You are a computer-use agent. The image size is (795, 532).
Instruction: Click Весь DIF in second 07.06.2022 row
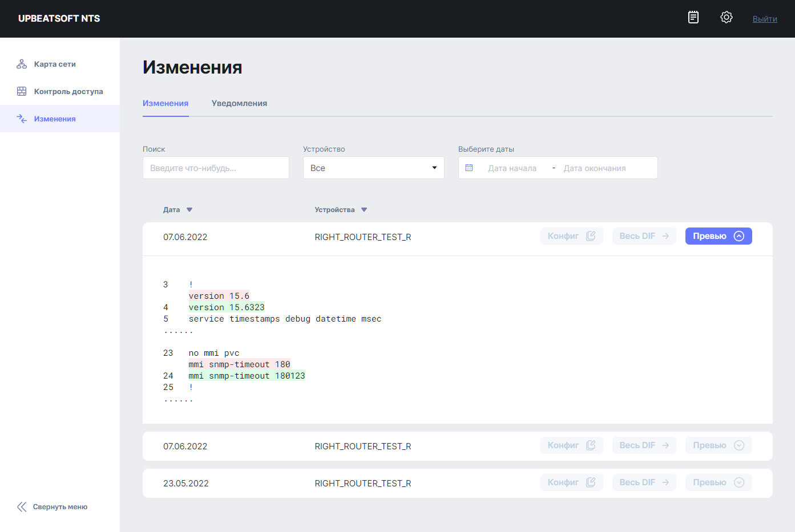(644, 445)
